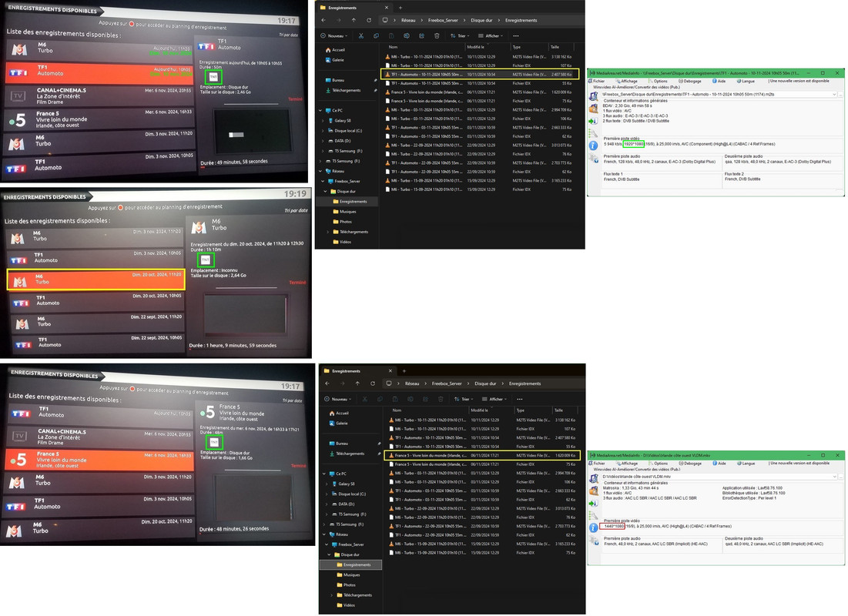848x616 pixels.
Task: Expand DATA (D:) in upper Explorer sidebar
Action: 323,141
